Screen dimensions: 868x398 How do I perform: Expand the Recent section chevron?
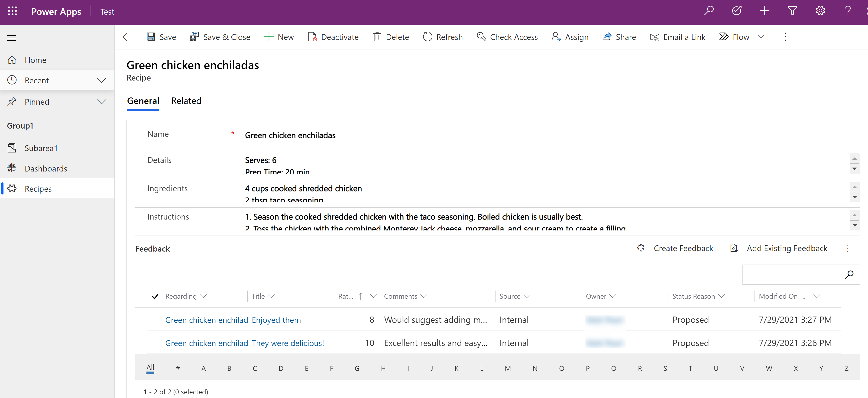click(x=101, y=80)
